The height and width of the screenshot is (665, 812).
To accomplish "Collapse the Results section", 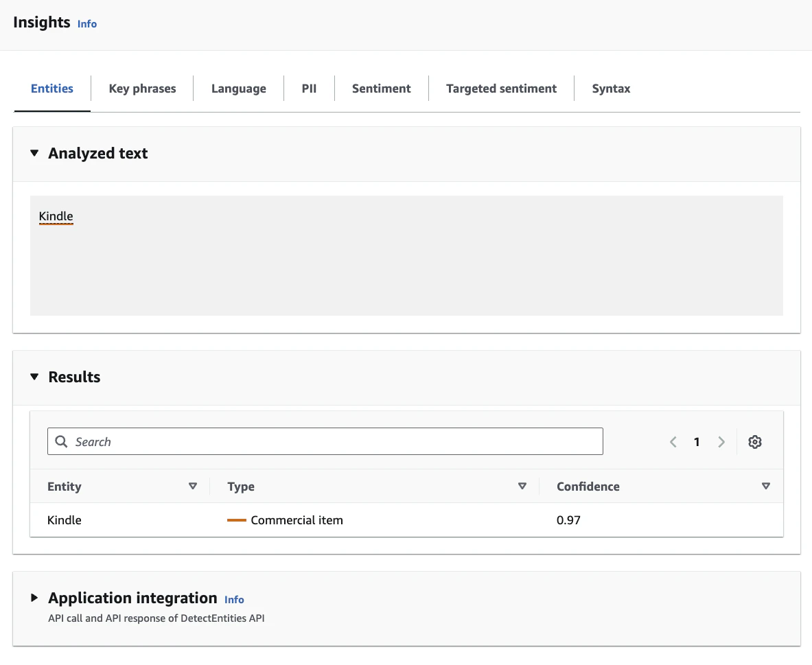I will [34, 377].
